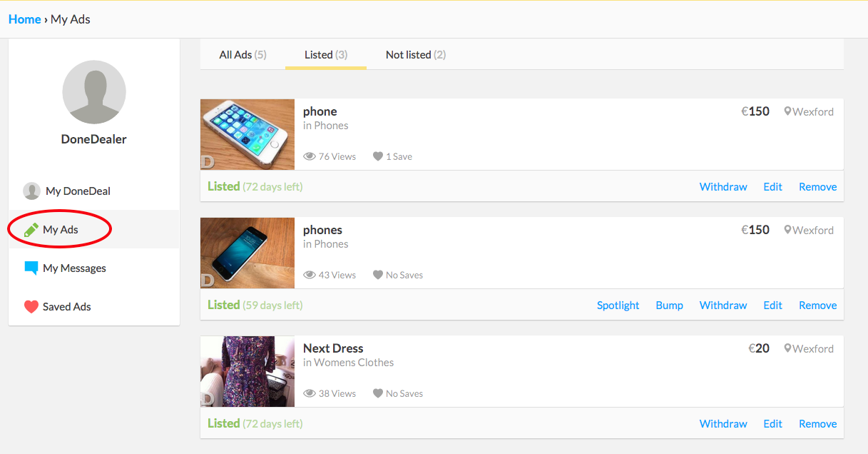Screen dimensions: 868x454
Task: Remove the Next Dress ad
Action: pyautogui.click(x=817, y=423)
